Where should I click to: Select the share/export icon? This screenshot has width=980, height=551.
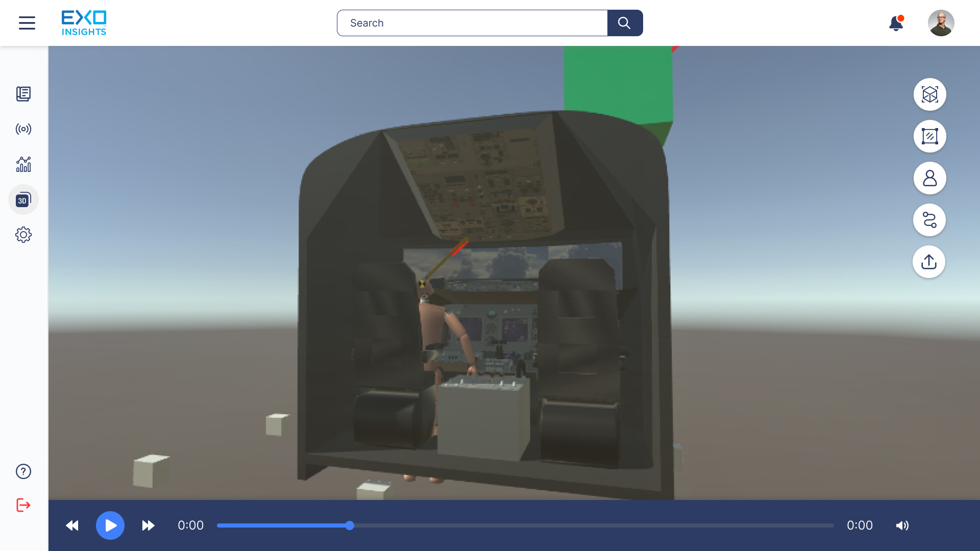coord(929,261)
